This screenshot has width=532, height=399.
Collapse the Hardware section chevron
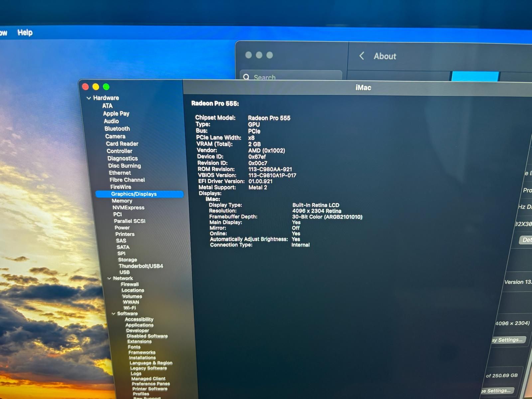click(88, 98)
